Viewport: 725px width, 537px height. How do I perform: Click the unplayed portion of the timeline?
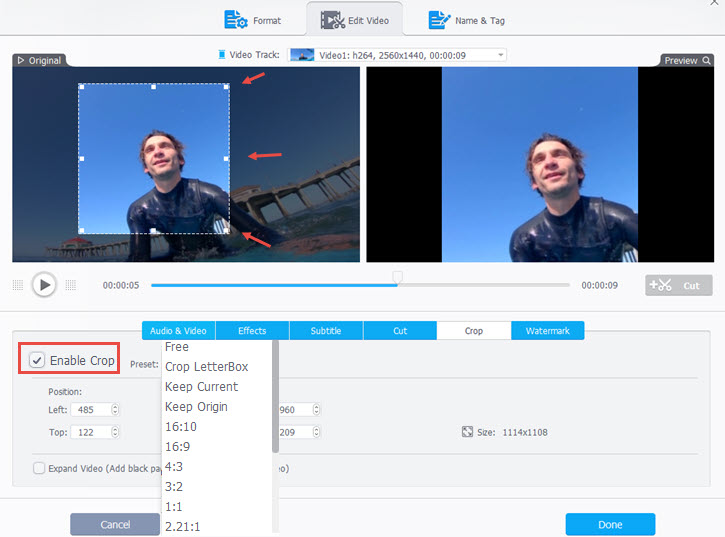point(483,285)
